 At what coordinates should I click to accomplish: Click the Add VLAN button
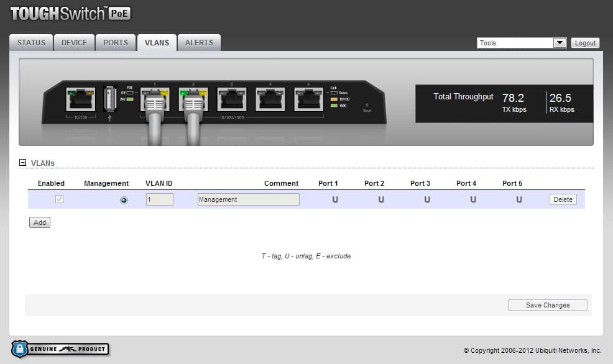(x=40, y=222)
